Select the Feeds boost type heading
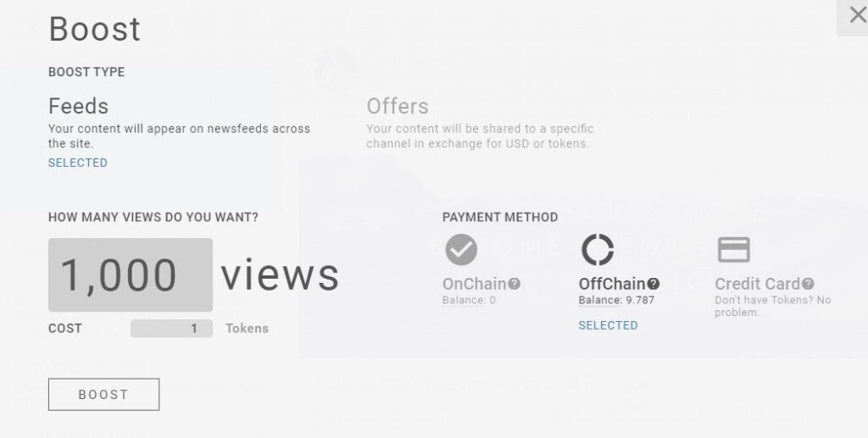 pos(79,107)
